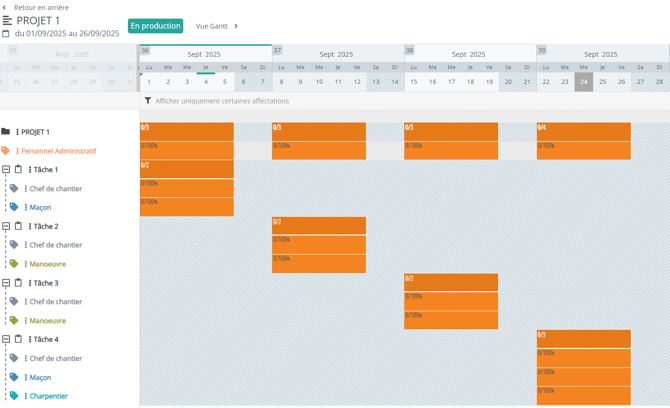Select highlighted day 24 in the calendar header
The image size is (670, 408).
pos(583,82)
